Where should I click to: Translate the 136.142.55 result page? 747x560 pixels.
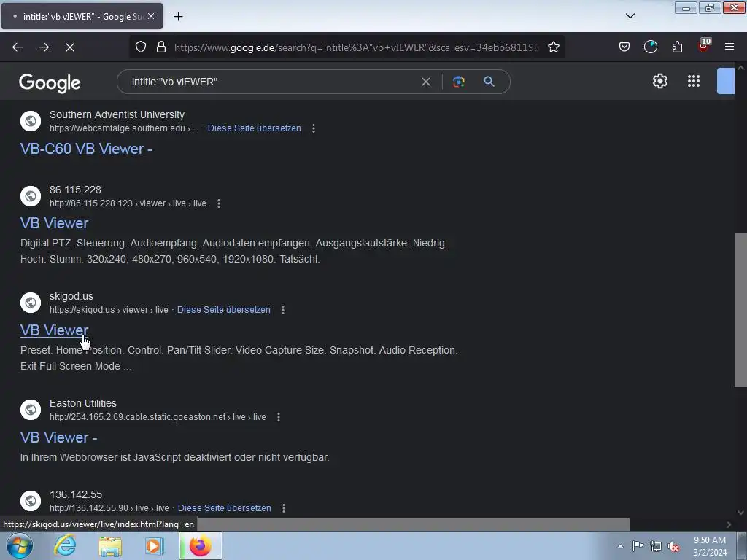[225, 508]
